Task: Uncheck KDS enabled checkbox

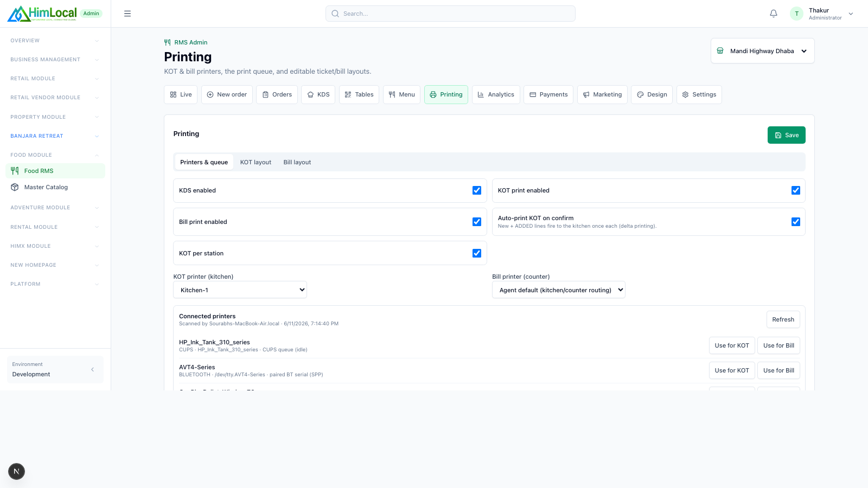Action: click(x=477, y=190)
